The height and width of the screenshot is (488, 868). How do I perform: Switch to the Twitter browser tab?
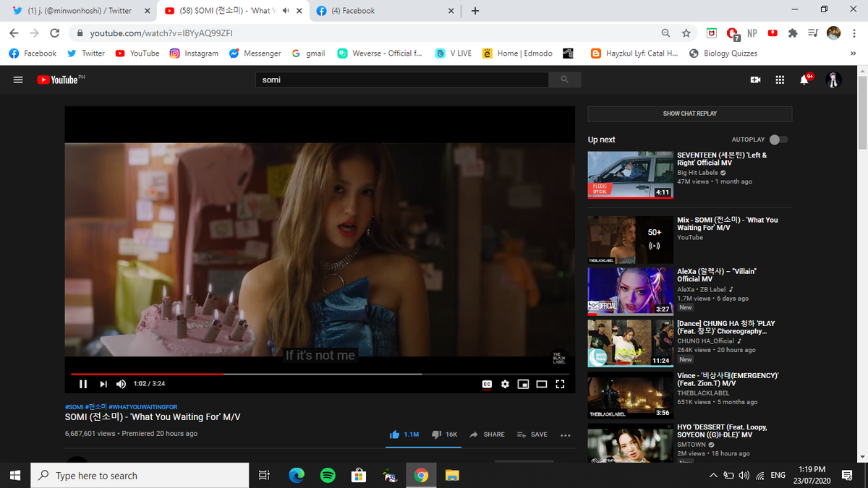click(x=78, y=11)
